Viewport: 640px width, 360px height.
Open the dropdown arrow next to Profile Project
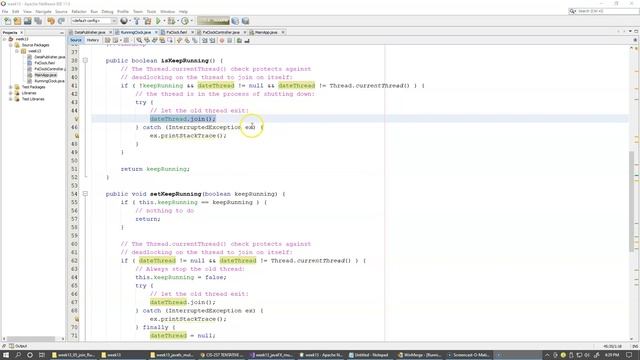coord(191,21)
